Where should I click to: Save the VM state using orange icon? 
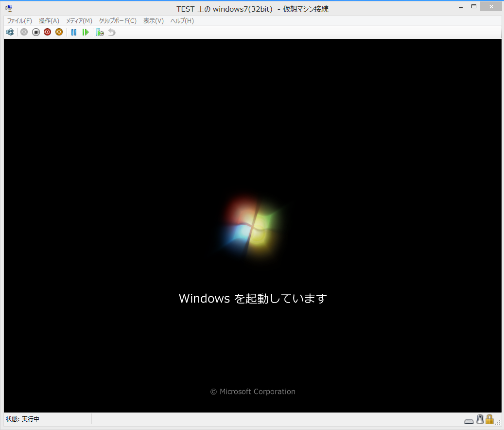click(59, 32)
